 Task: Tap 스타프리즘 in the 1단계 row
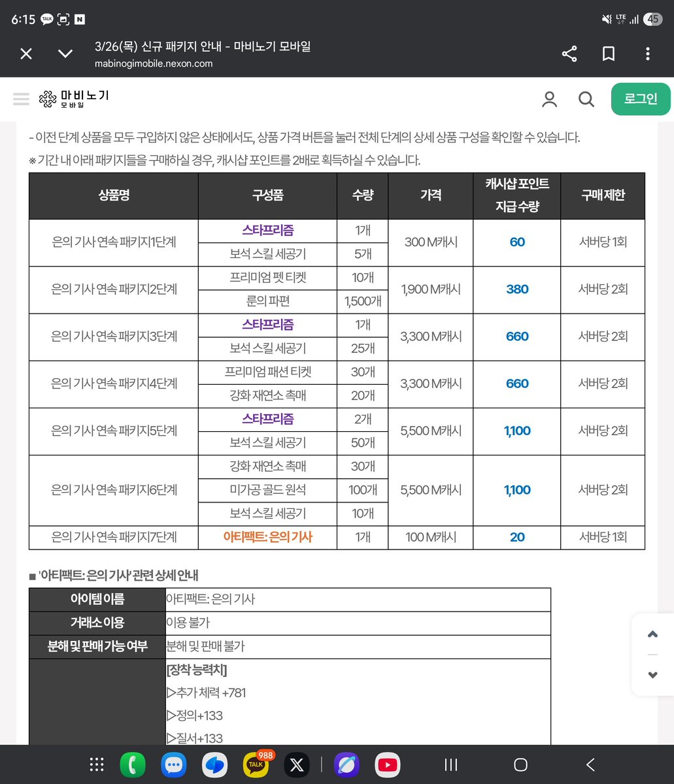[x=267, y=231]
